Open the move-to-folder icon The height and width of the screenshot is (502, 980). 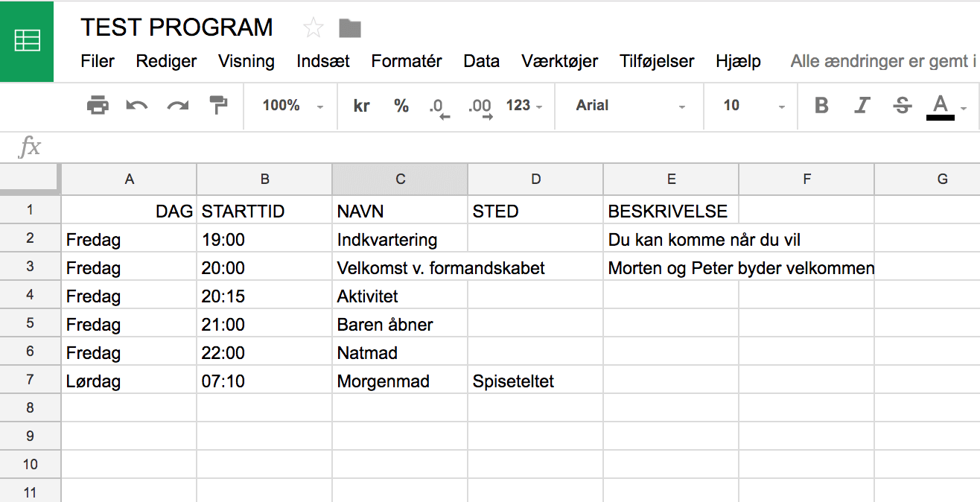click(350, 28)
